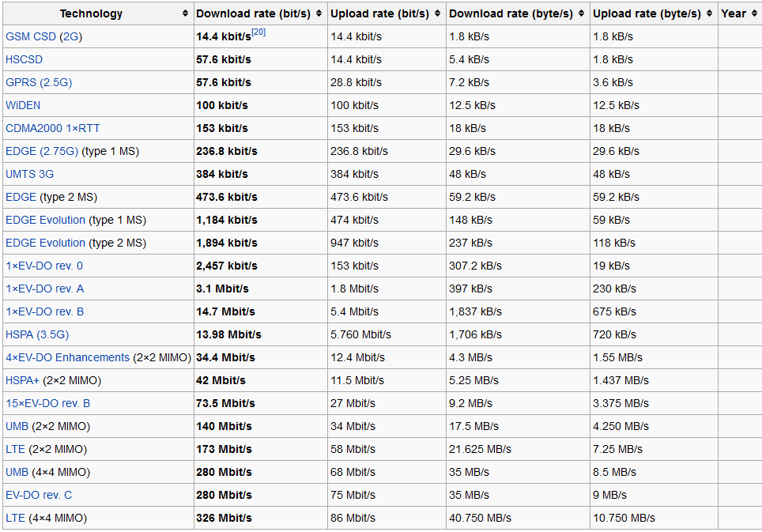Select the 720 kB/s upload rate value

(x=614, y=334)
